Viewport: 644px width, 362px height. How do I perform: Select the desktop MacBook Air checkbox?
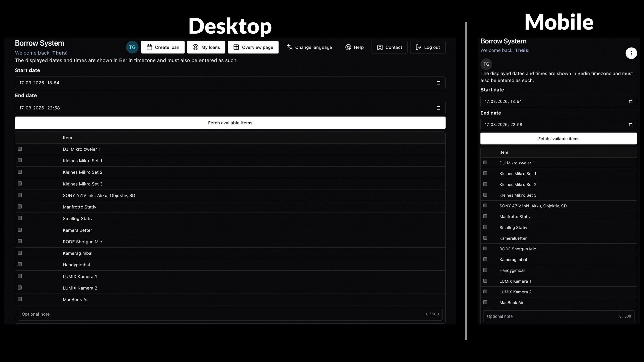[x=20, y=299]
